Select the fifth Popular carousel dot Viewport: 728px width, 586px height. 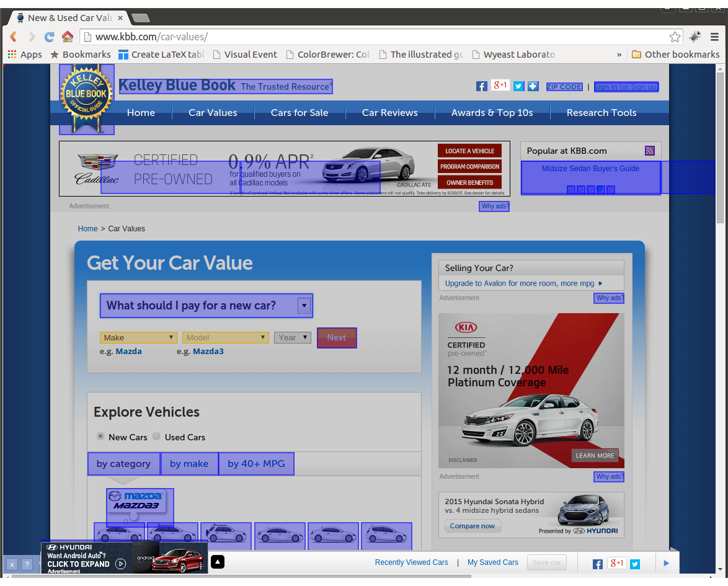click(x=611, y=190)
